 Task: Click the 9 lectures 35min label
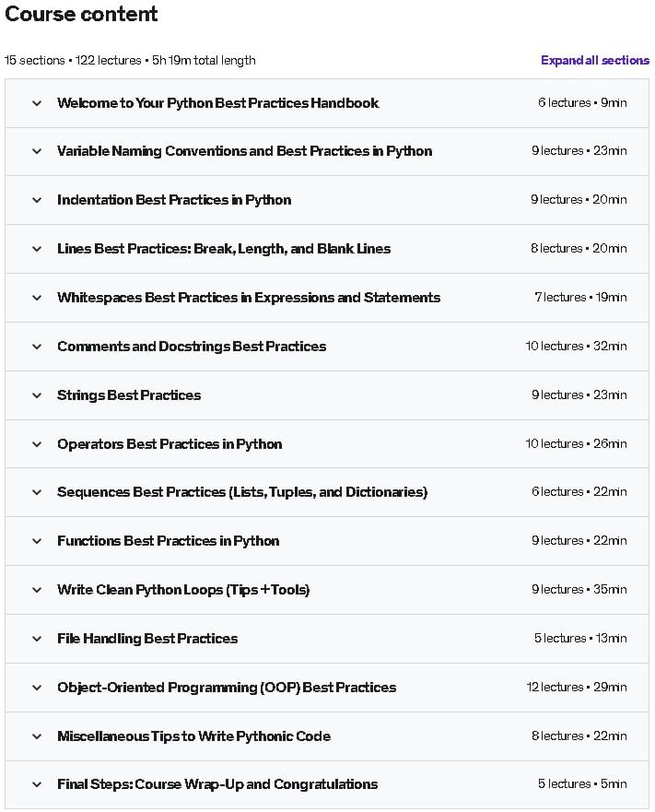pyautogui.click(x=579, y=590)
